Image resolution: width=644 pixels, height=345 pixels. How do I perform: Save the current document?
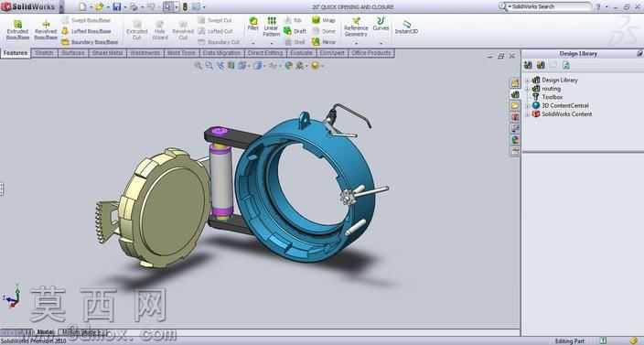coord(117,6)
